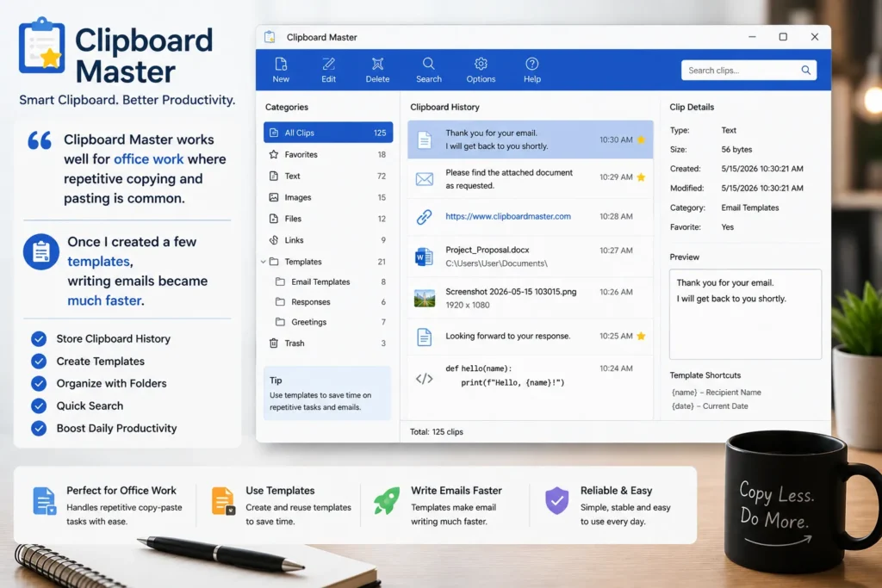Image resolution: width=882 pixels, height=588 pixels.
Task: Click inside the Preview text box
Action: (x=745, y=314)
